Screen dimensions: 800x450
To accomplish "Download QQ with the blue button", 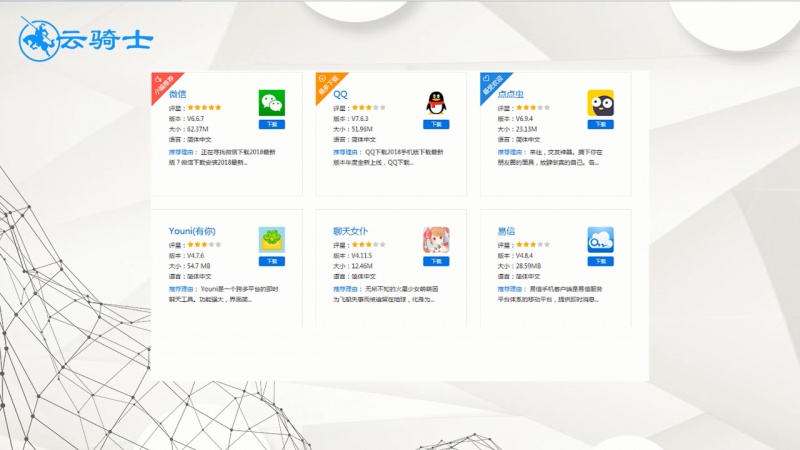I will (x=436, y=124).
